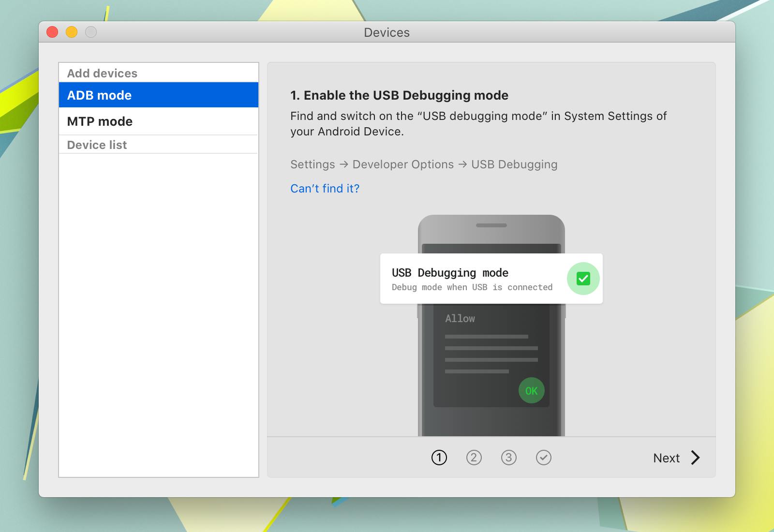Click the Settings path breadcrumb text
Image resolution: width=774 pixels, height=532 pixels.
click(424, 164)
